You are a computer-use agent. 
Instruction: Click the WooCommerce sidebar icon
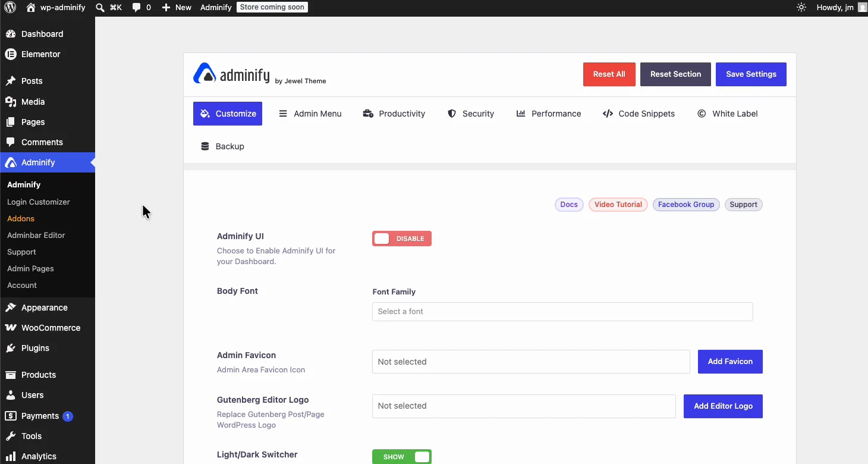point(11,328)
